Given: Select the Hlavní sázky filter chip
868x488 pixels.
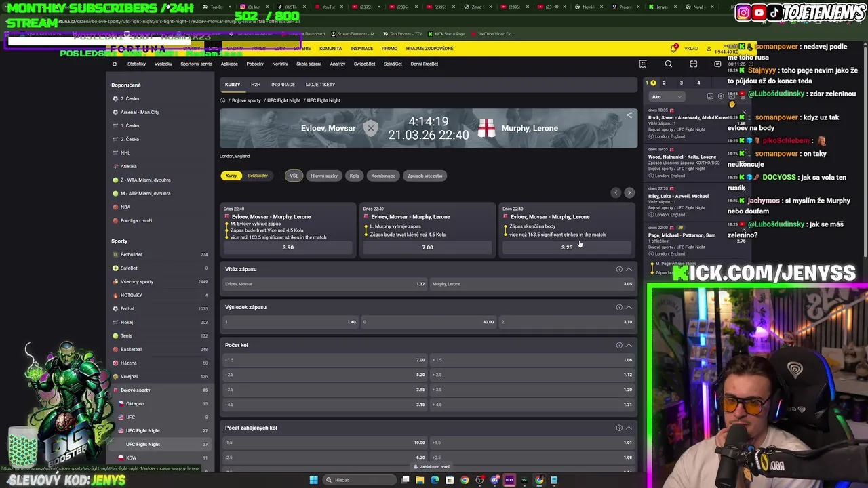Looking at the screenshot, I should coord(324,176).
